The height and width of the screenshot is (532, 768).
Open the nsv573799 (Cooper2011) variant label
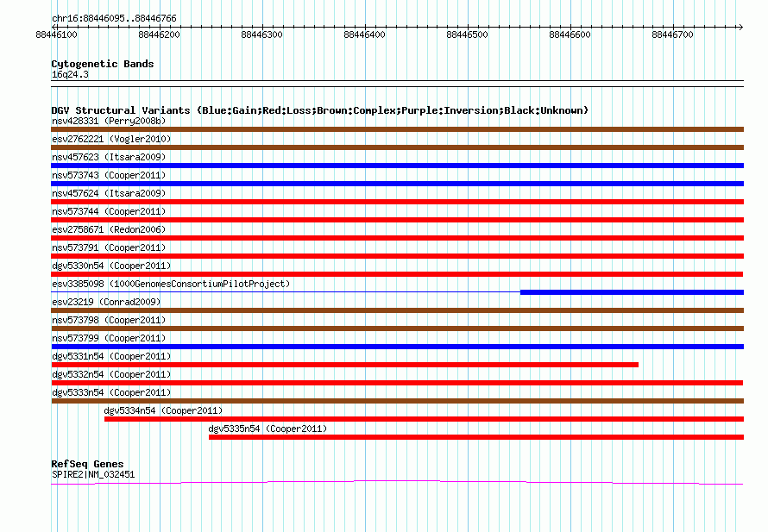[x=109, y=338]
